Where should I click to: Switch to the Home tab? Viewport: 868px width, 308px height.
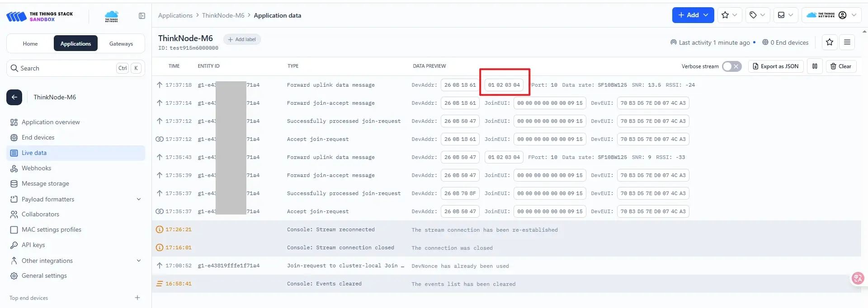click(30, 44)
